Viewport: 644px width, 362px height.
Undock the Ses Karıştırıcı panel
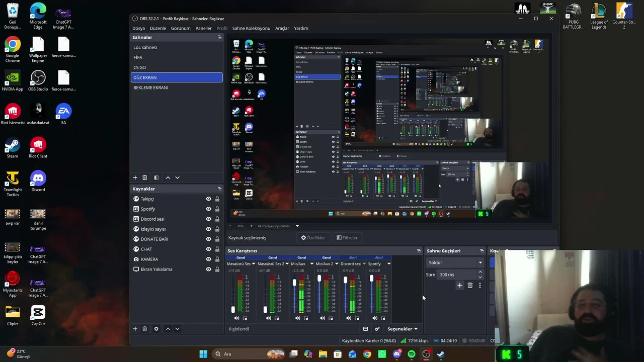coord(419,250)
